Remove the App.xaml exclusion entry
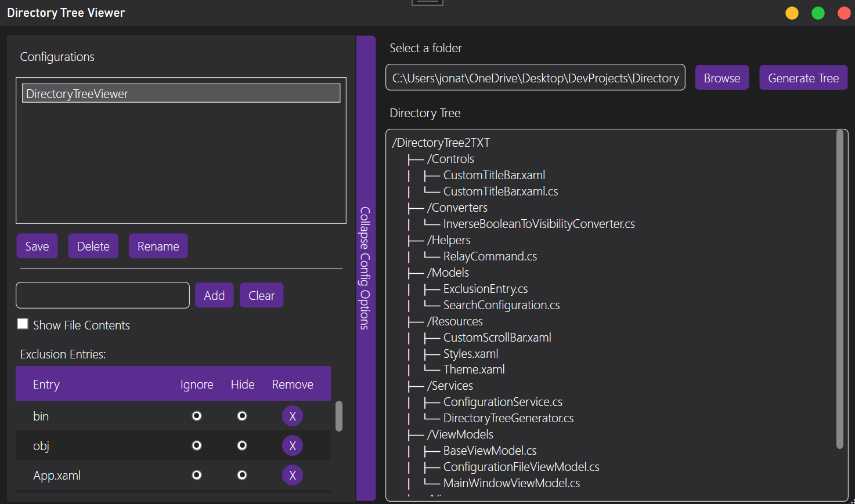The image size is (855, 504). click(x=293, y=475)
